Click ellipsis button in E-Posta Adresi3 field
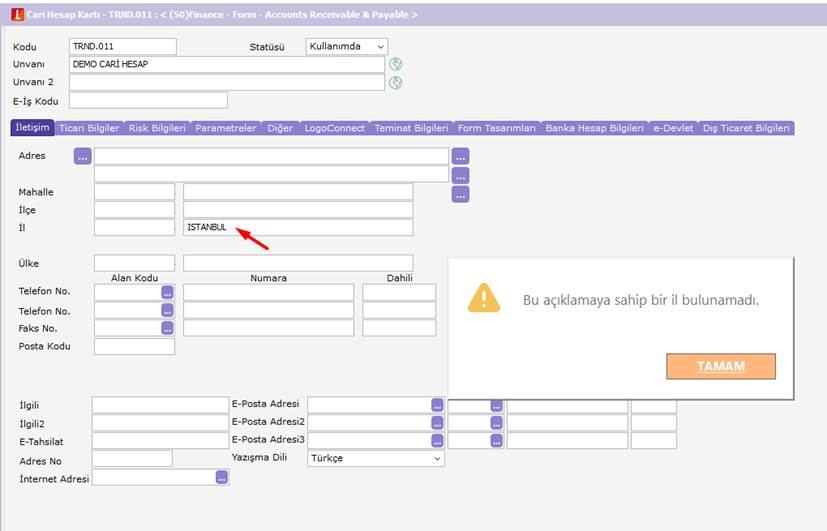This screenshot has width=827, height=531. tap(437, 440)
